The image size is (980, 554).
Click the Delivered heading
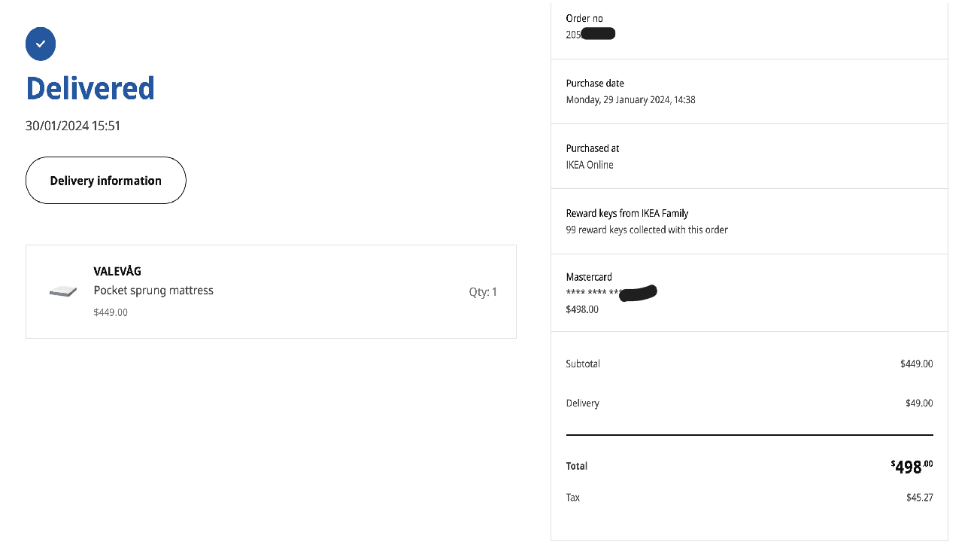pos(90,88)
